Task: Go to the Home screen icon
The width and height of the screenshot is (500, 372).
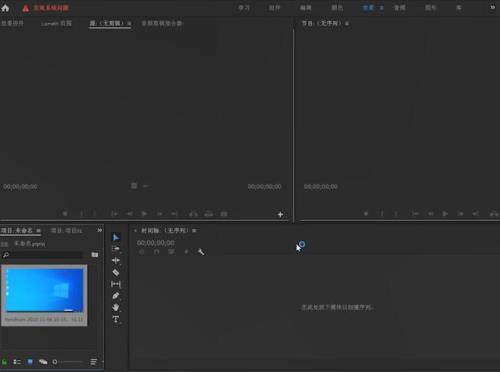Action: tap(5, 8)
